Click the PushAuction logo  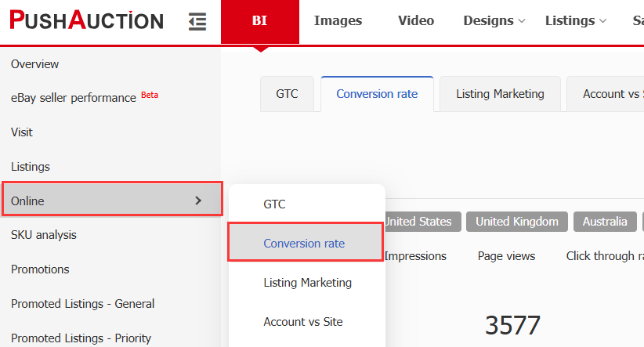[x=87, y=21]
